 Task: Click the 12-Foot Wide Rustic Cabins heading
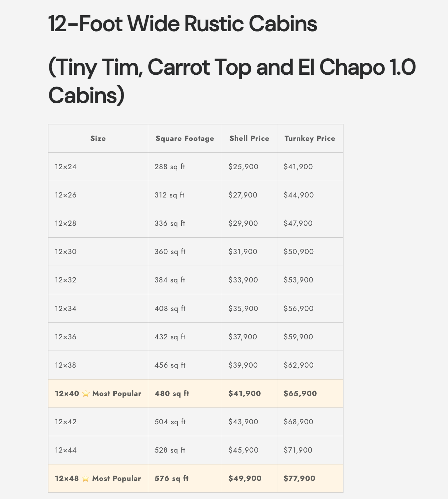(182, 24)
